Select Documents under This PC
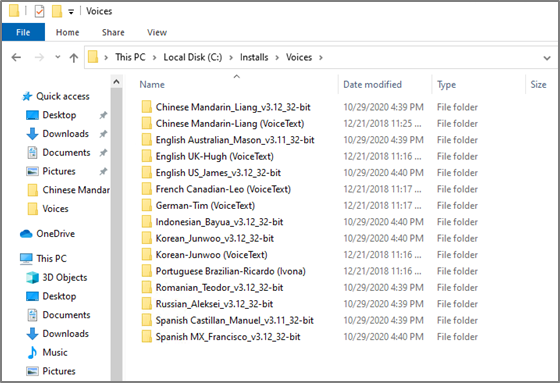This screenshot has width=560, height=383. pyautogui.click(x=59, y=315)
